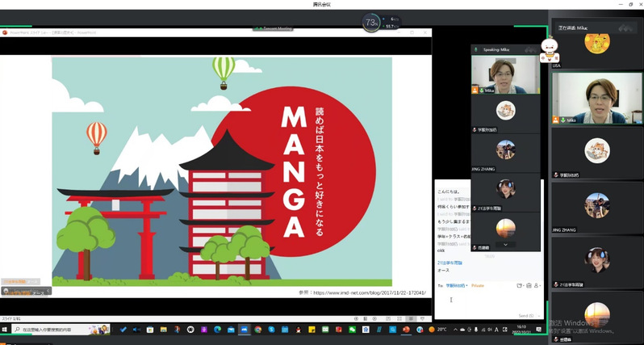
Task: Click the reference URL under the slide
Action: (x=363, y=292)
